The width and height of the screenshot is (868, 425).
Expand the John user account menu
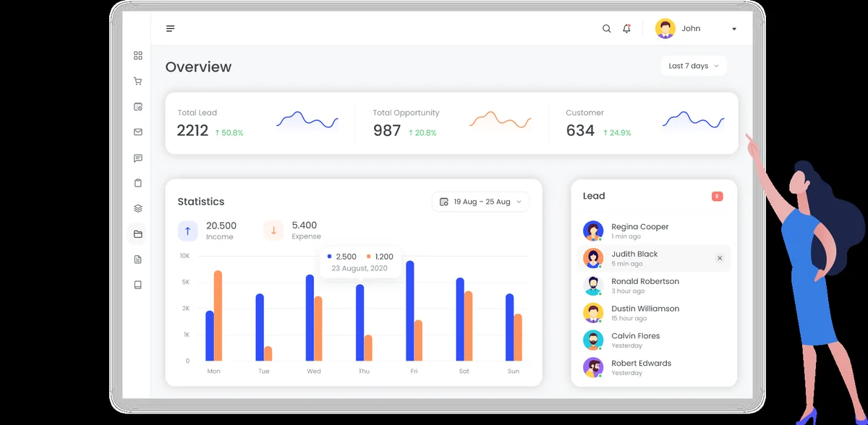click(697, 29)
